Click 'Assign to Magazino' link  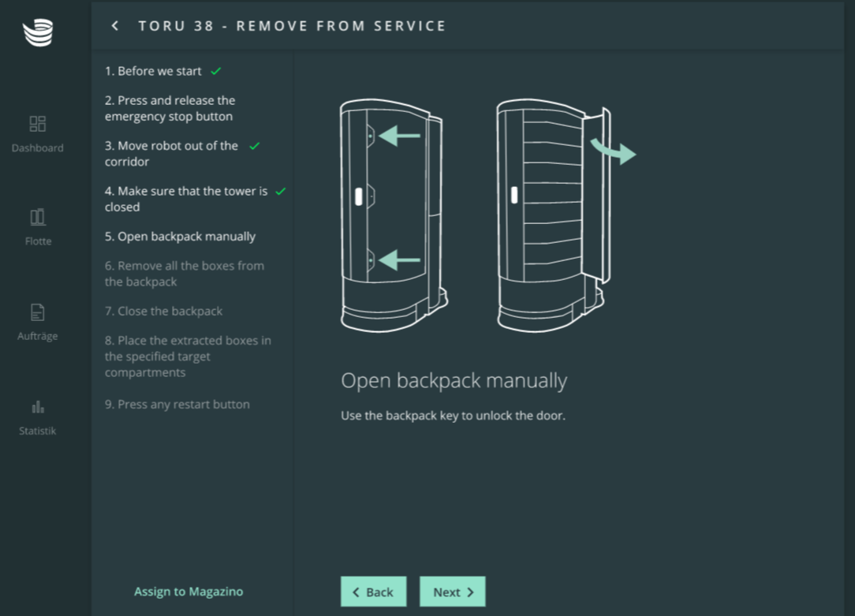(189, 592)
